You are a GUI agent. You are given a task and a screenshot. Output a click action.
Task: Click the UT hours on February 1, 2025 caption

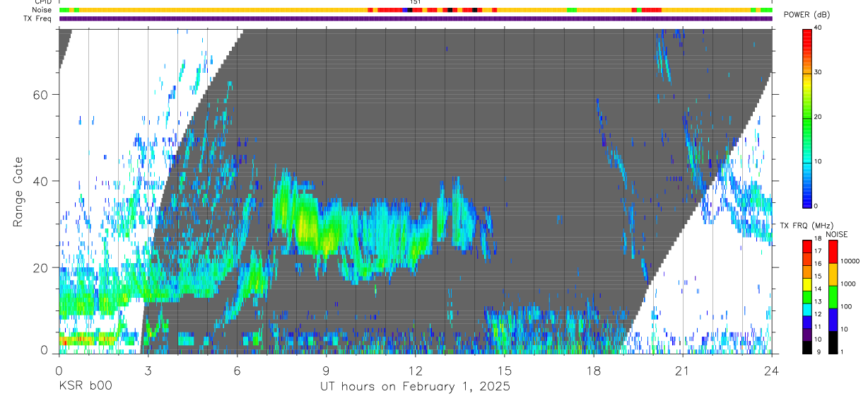(415, 386)
